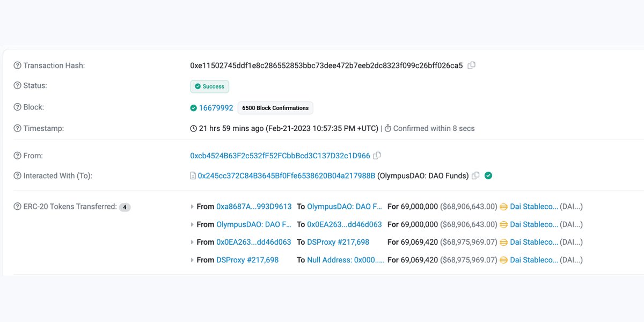Click the Success status badge

point(210,86)
